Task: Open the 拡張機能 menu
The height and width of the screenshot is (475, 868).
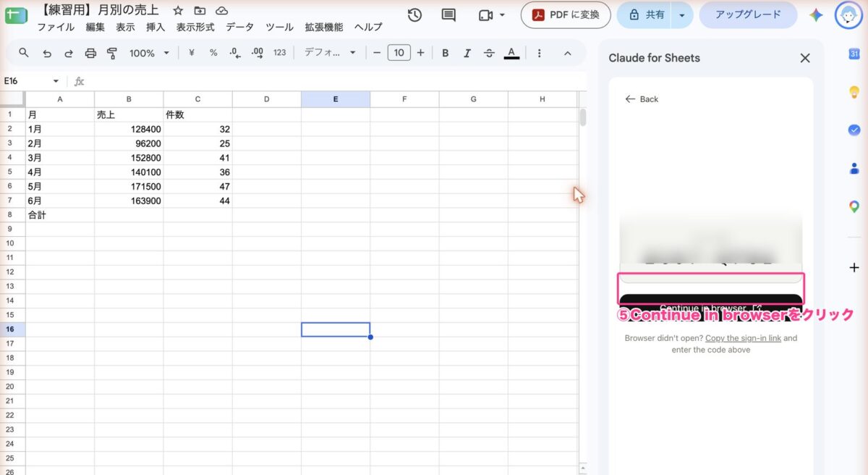Action: point(324,28)
